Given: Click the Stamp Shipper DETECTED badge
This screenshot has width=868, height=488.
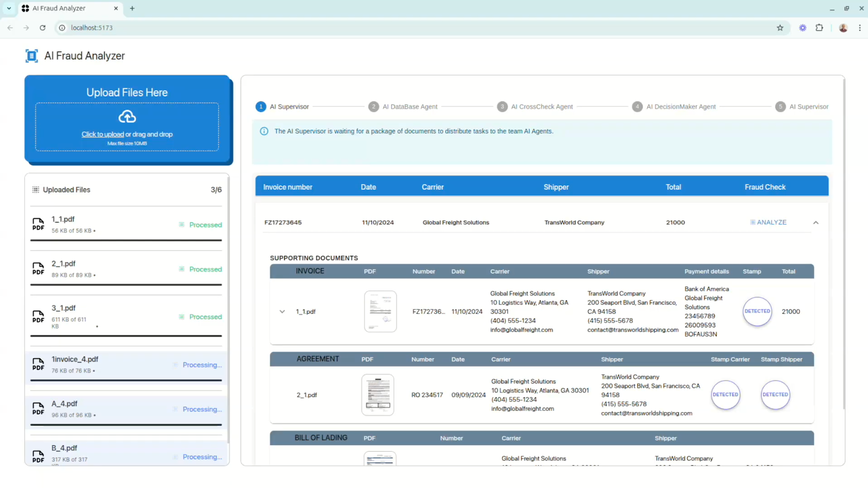Looking at the screenshot, I should point(775,395).
